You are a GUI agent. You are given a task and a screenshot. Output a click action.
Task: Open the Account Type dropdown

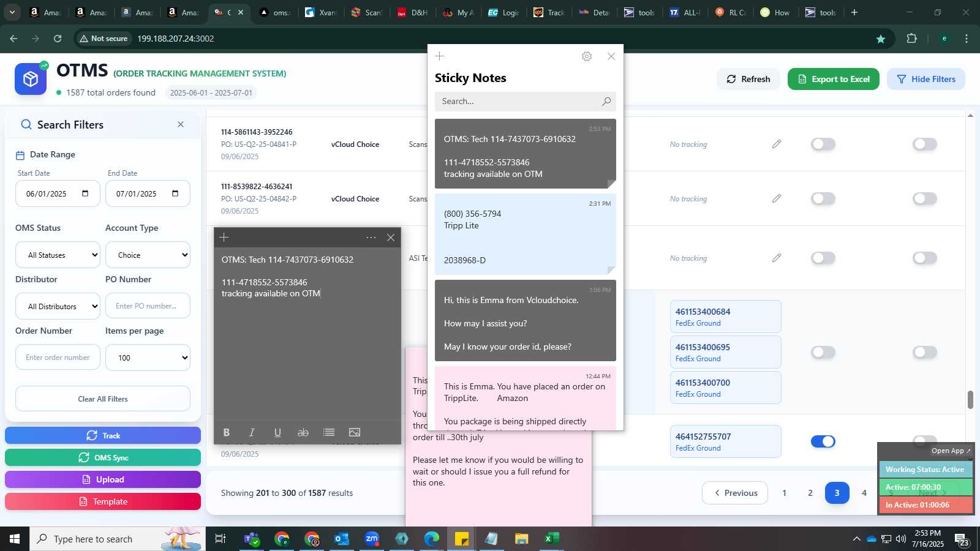point(148,255)
